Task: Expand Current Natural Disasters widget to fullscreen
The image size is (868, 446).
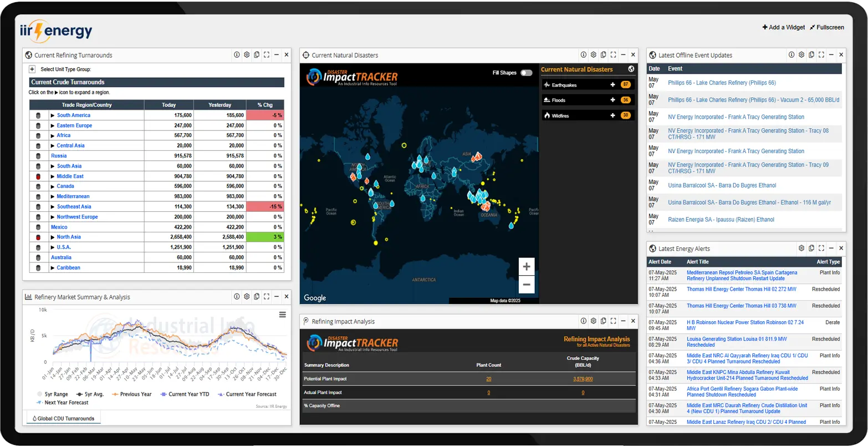Action: [613, 54]
